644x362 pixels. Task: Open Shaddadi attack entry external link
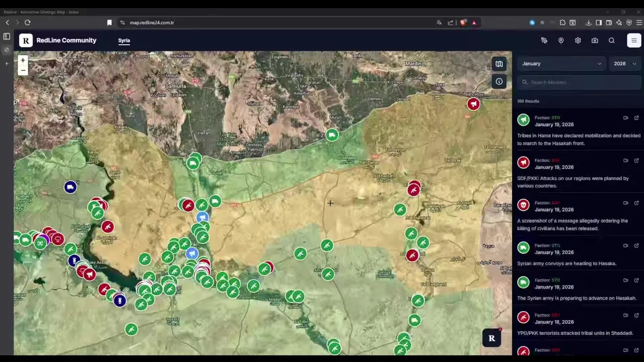click(636, 315)
